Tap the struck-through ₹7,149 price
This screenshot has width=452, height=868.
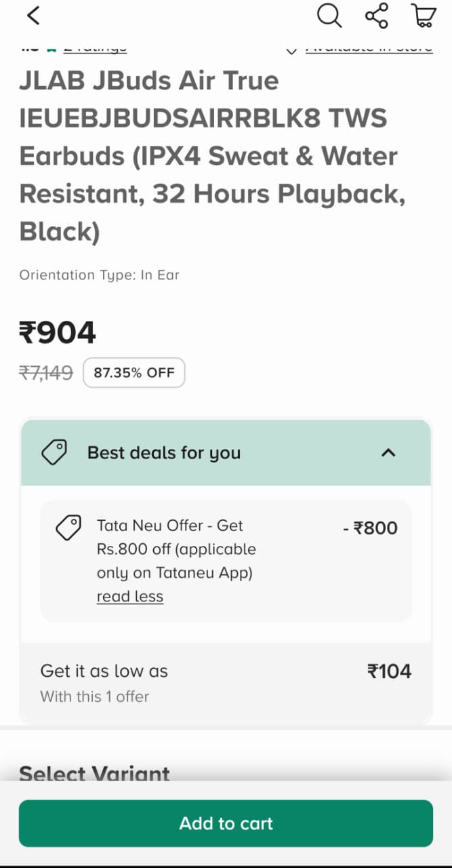46,372
